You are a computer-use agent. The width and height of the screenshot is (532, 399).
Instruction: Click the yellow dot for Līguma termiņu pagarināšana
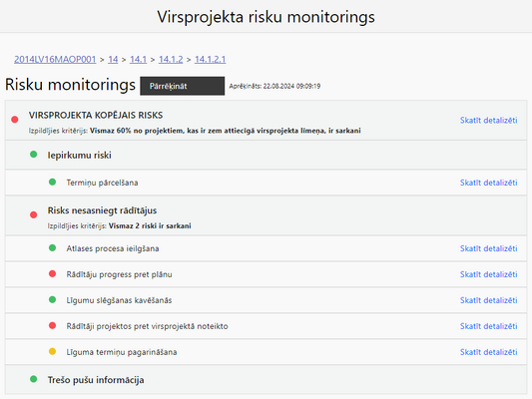pyautogui.click(x=52, y=351)
